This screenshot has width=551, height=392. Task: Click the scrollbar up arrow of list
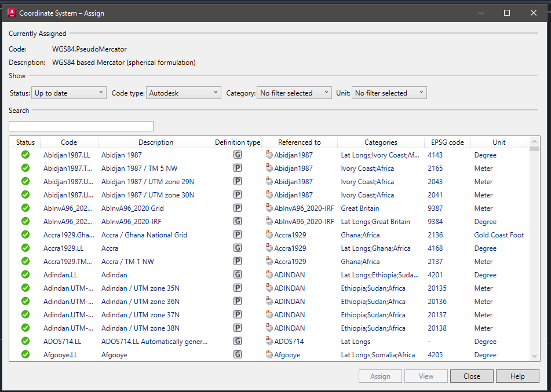(534, 141)
